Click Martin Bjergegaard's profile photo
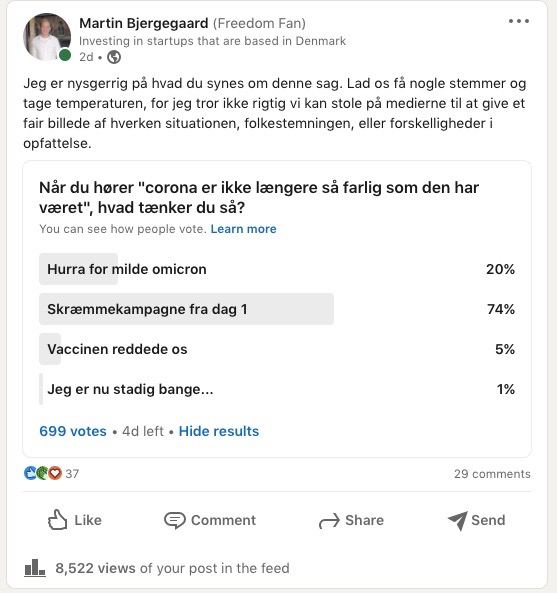 click(47, 37)
